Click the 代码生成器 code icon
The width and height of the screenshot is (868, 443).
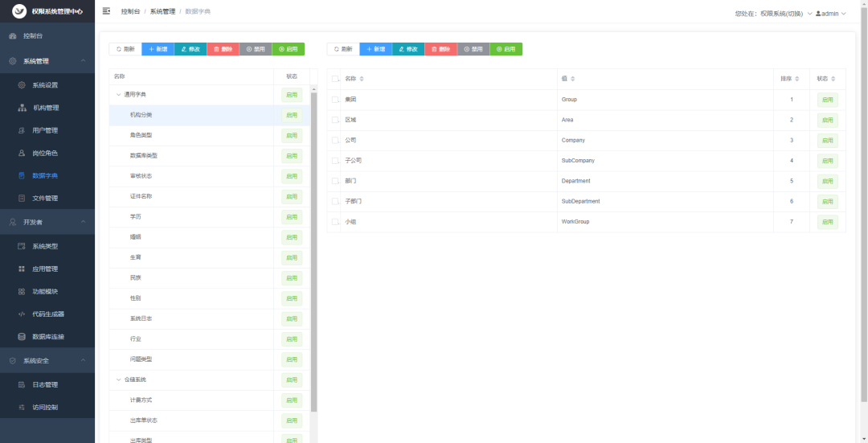click(22, 314)
